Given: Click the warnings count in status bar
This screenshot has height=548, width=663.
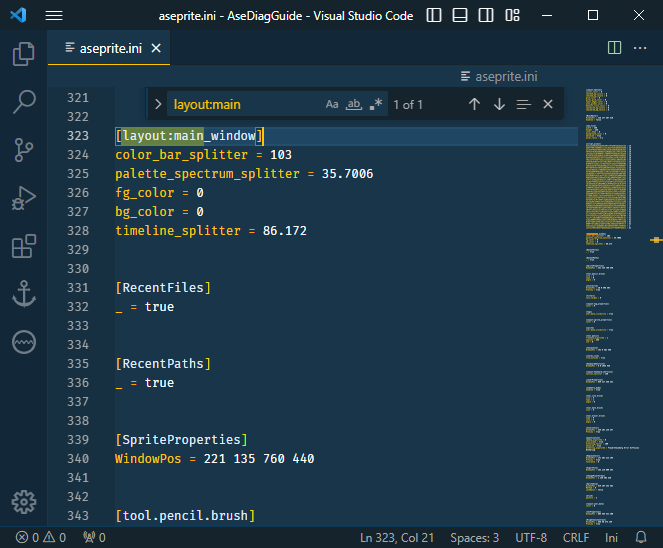Looking at the screenshot, I should click(x=55, y=537).
